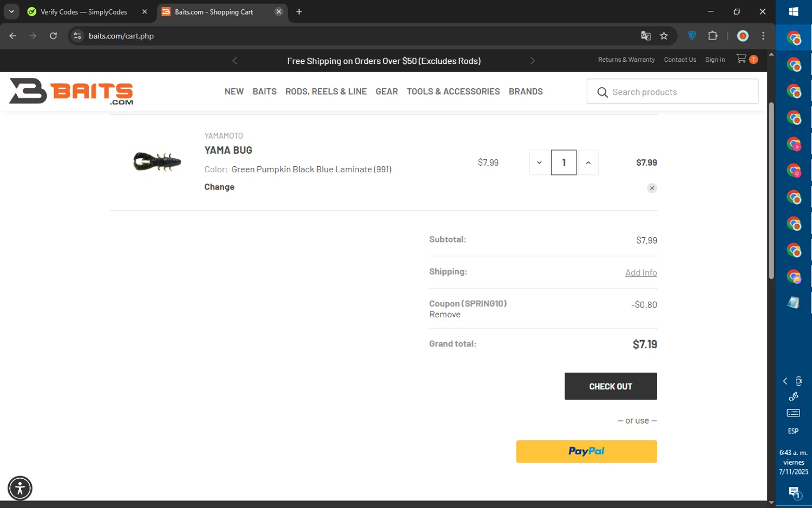Click the Grand total $7.19 amount

click(x=645, y=344)
